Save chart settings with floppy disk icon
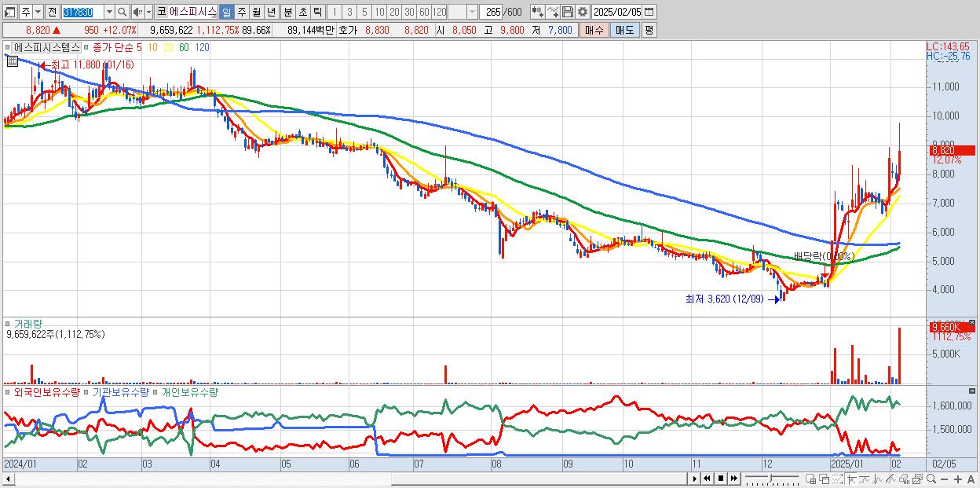Image resolution: width=980 pixels, height=488 pixels. (x=569, y=12)
